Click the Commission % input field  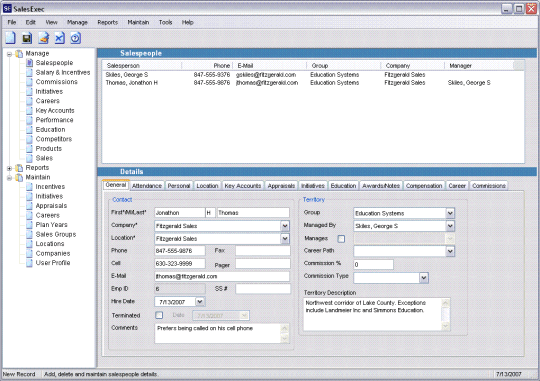pos(373,265)
